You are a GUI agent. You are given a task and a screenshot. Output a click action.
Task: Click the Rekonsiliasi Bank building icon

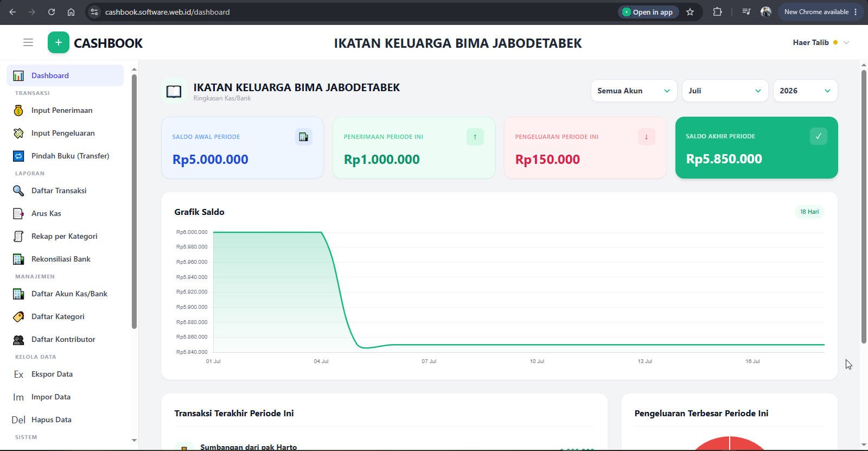18,259
